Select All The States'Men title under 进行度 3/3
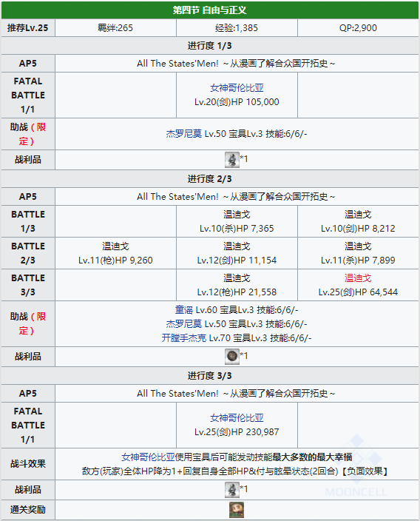Screen dimensions: 420x521 pos(237,394)
